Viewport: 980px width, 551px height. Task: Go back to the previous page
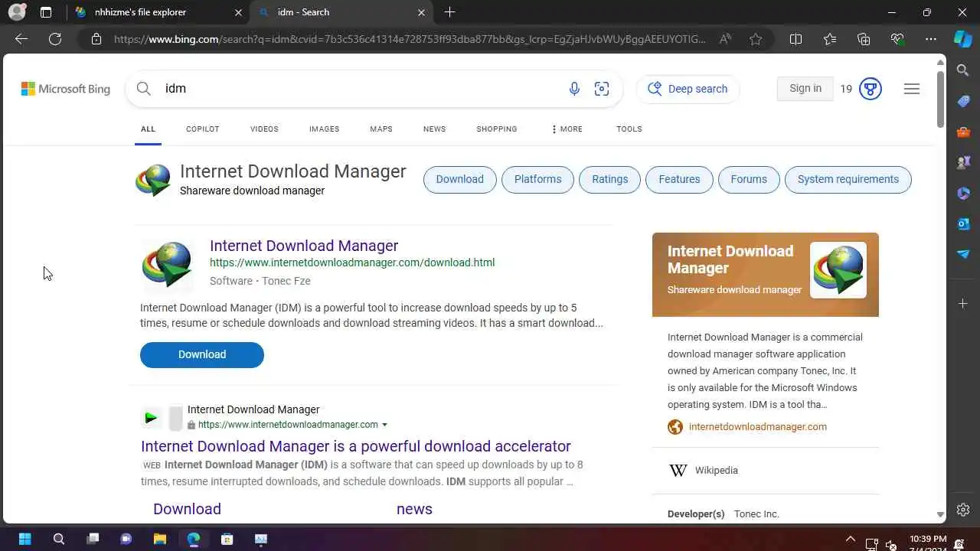point(21,39)
